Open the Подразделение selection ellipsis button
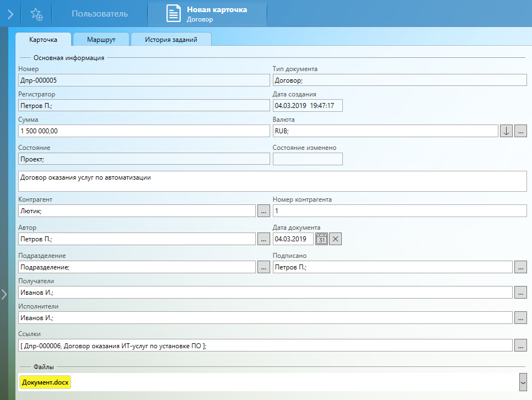The height and width of the screenshot is (400, 532). (x=264, y=267)
